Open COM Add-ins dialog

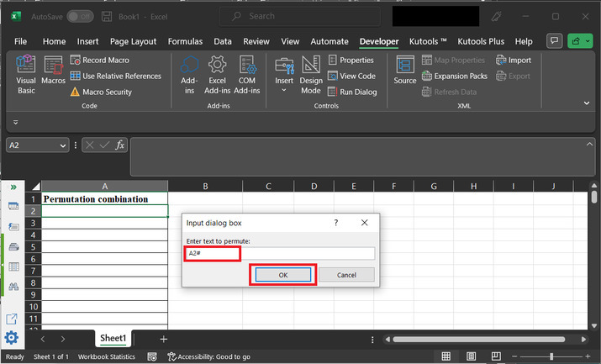pyautogui.click(x=247, y=73)
